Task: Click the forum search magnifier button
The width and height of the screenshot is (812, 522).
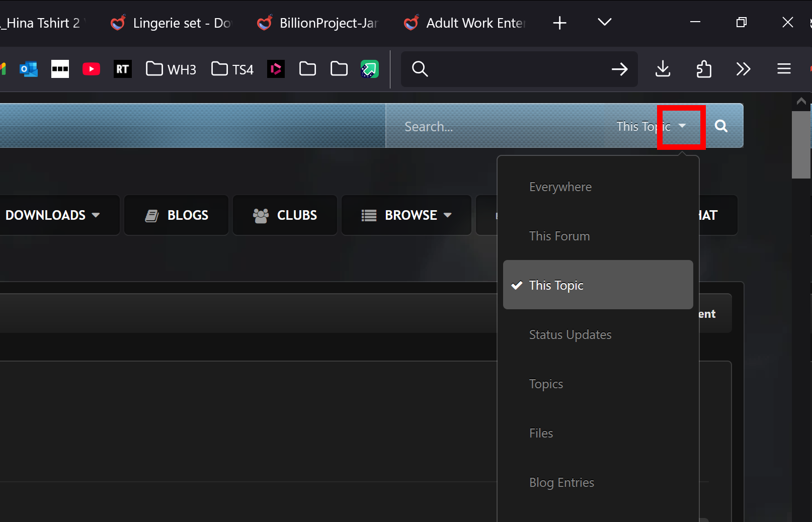Action: [721, 126]
